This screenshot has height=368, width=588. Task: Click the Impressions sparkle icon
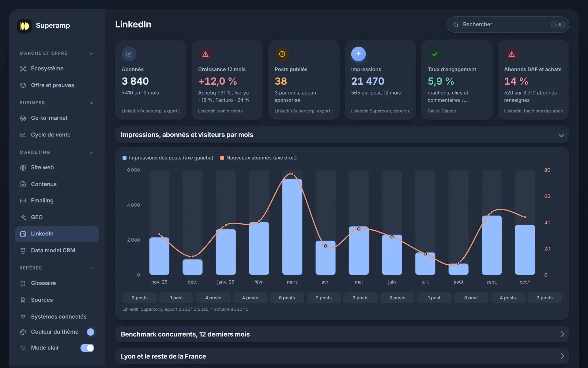359,54
